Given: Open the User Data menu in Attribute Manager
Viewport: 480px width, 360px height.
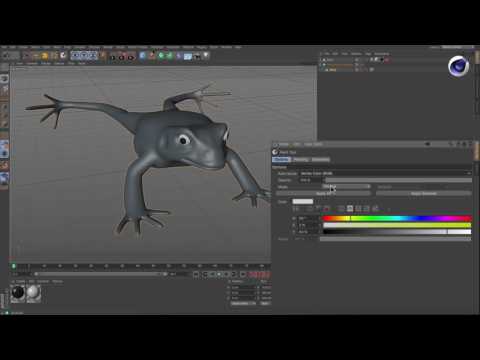Looking at the screenshot, I should (x=314, y=144).
